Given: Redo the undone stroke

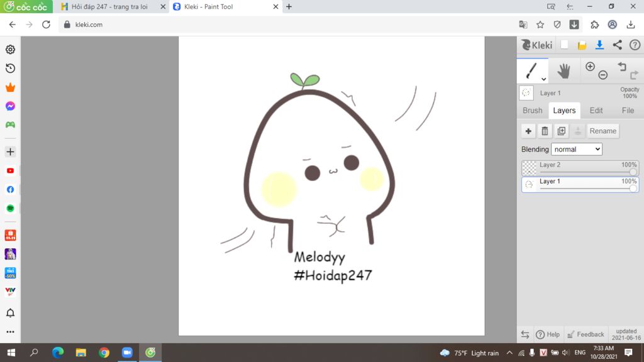Looking at the screenshot, I should pyautogui.click(x=634, y=75).
